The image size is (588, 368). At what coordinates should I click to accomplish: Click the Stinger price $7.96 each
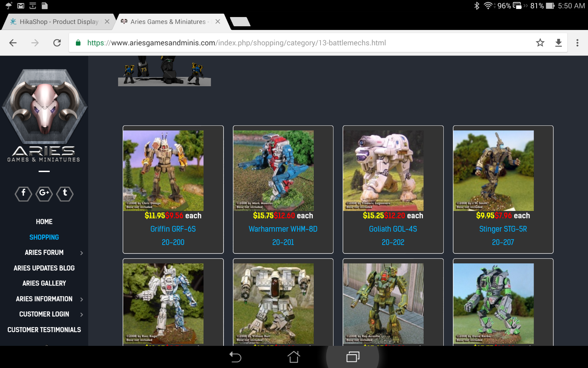(512, 216)
